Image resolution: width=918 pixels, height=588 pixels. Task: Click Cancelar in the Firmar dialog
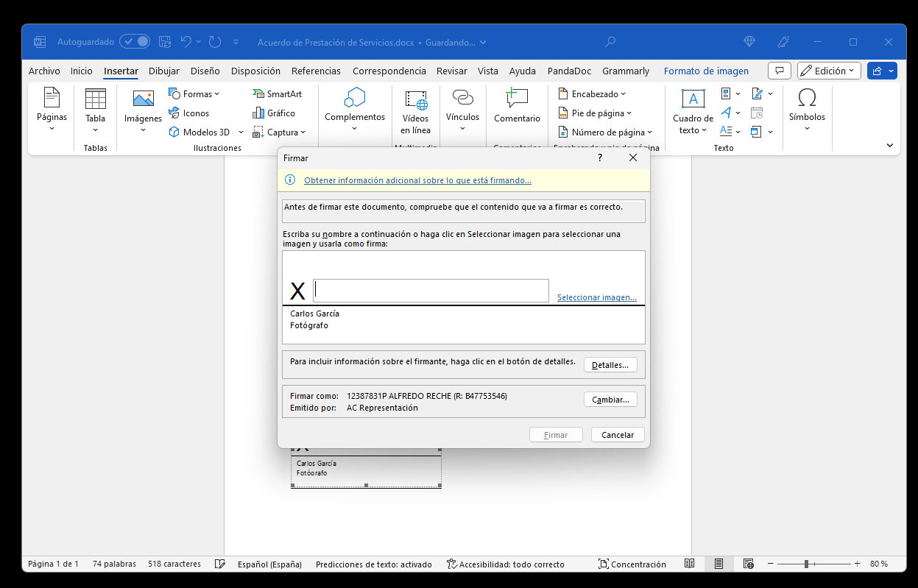point(618,435)
